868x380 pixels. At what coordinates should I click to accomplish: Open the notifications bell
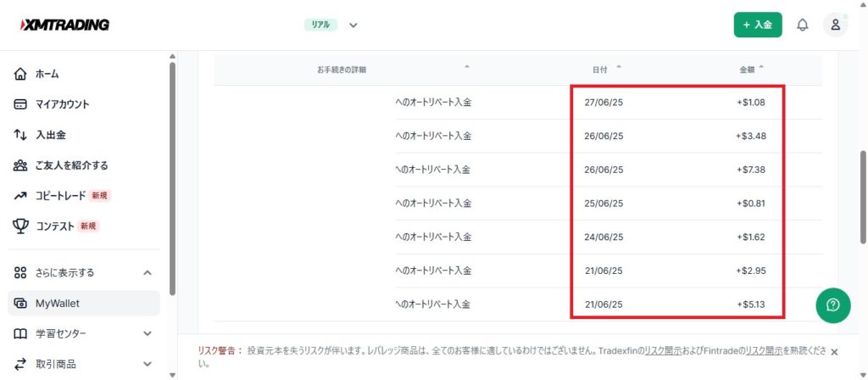[802, 25]
